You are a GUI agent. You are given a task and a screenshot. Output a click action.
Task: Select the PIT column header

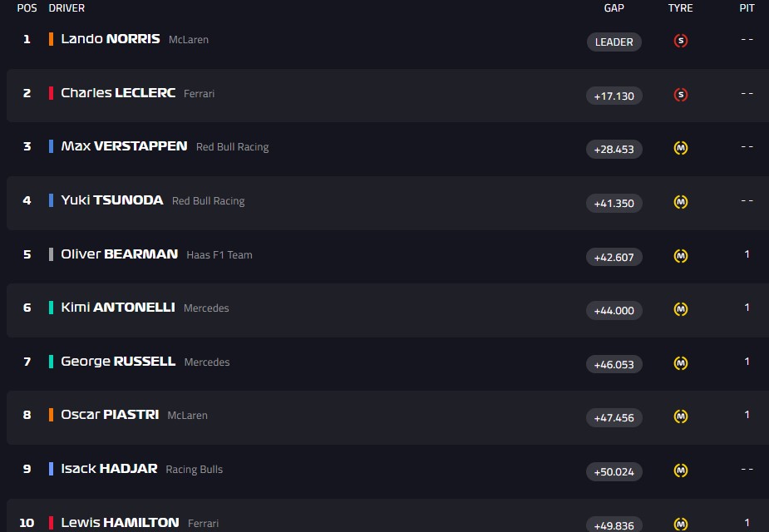(747, 8)
